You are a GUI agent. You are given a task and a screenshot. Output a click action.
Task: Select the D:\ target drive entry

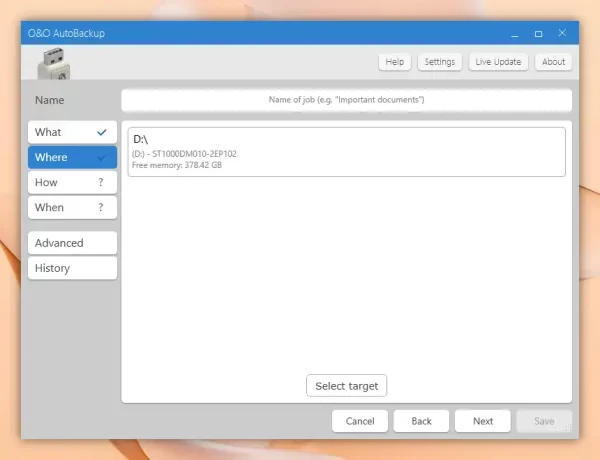[x=346, y=152]
